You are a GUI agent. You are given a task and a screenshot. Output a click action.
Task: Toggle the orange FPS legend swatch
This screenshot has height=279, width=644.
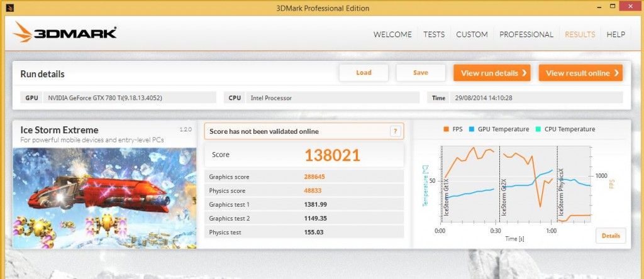446,129
